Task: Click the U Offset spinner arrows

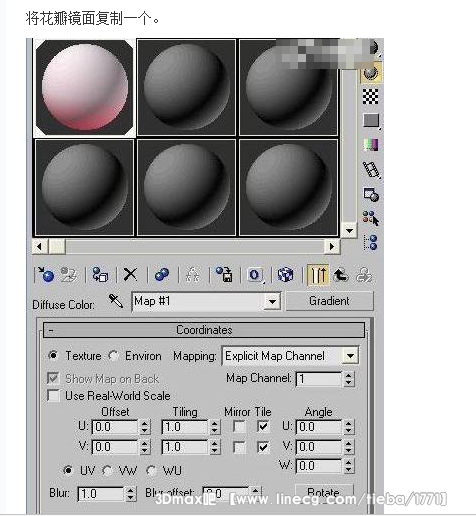Action: pyautogui.click(x=144, y=427)
